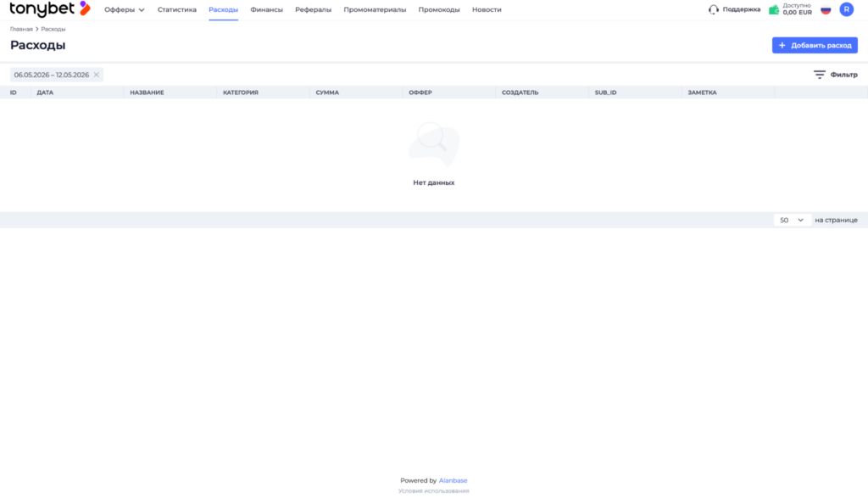
Task: Click the КАТЕГОРИЯ column header
Action: pos(240,92)
